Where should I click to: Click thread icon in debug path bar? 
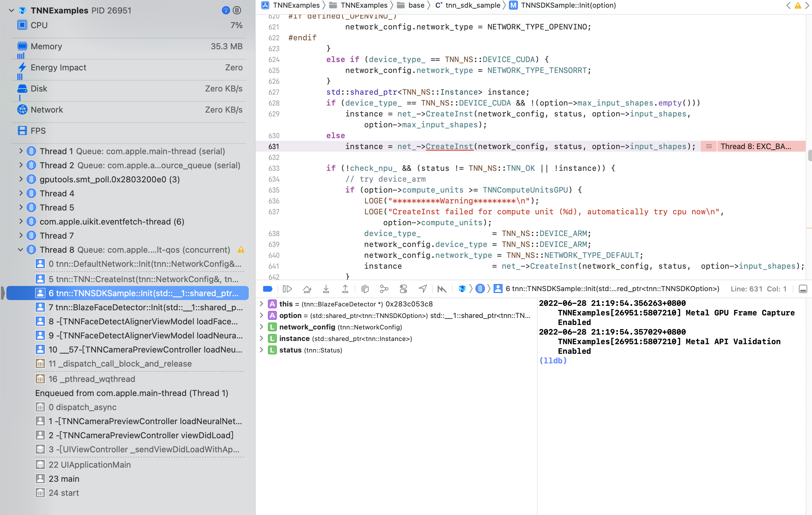pyautogui.click(x=480, y=289)
